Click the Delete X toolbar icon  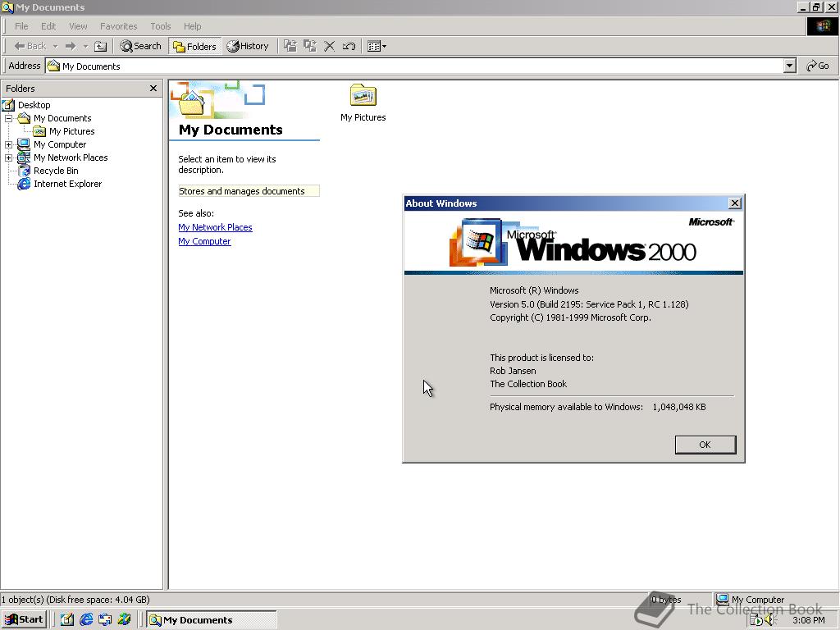click(x=330, y=46)
